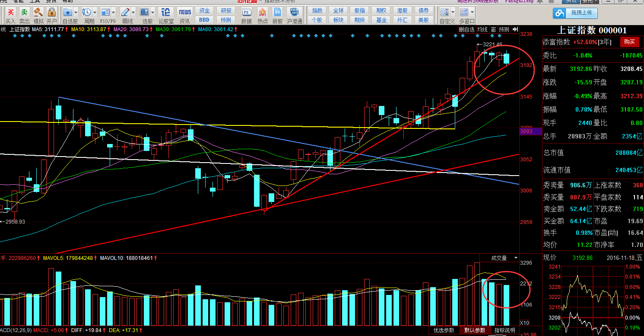644x336 pixels.
Task: Click the 周期 clock period icon
Action: pyautogui.click(x=87, y=12)
